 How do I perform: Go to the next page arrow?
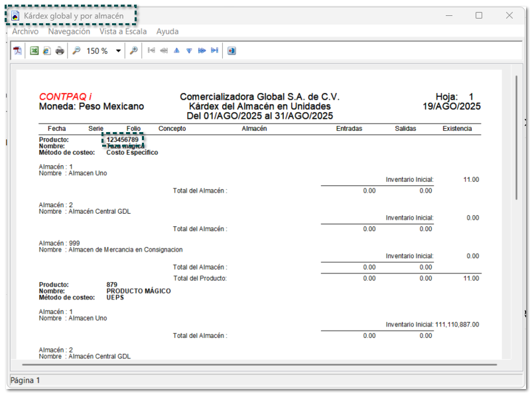pos(189,50)
